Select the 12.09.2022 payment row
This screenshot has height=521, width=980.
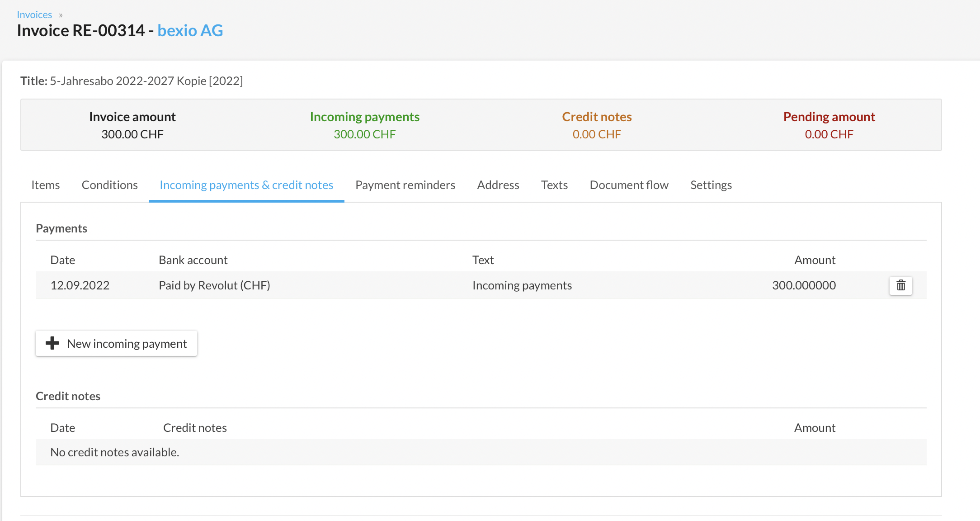tap(80, 285)
